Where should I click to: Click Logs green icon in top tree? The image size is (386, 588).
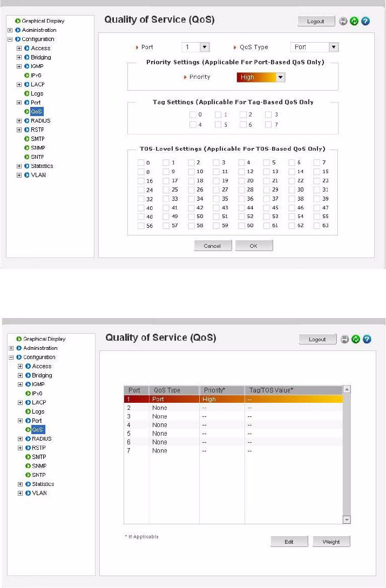26,93
